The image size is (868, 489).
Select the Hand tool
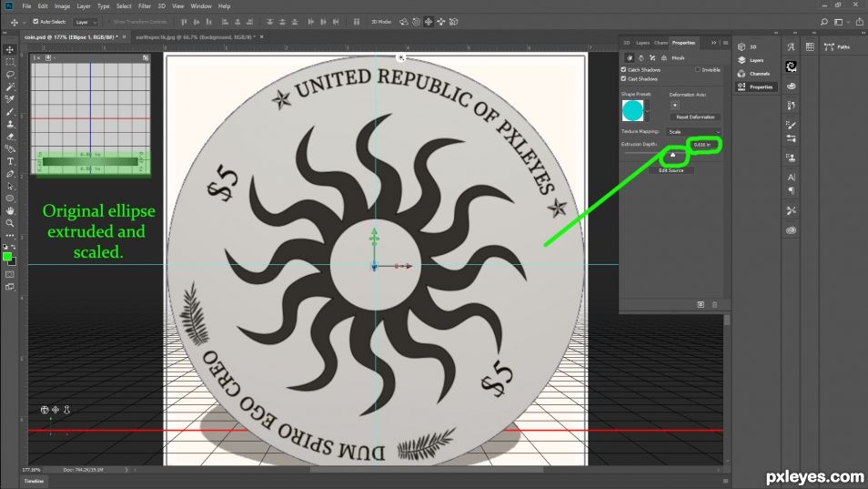(10, 210)
